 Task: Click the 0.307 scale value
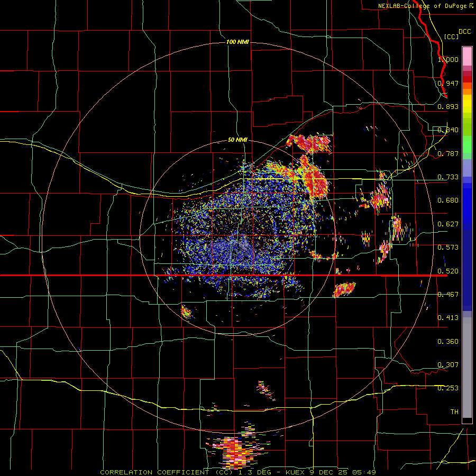(448, 365)
